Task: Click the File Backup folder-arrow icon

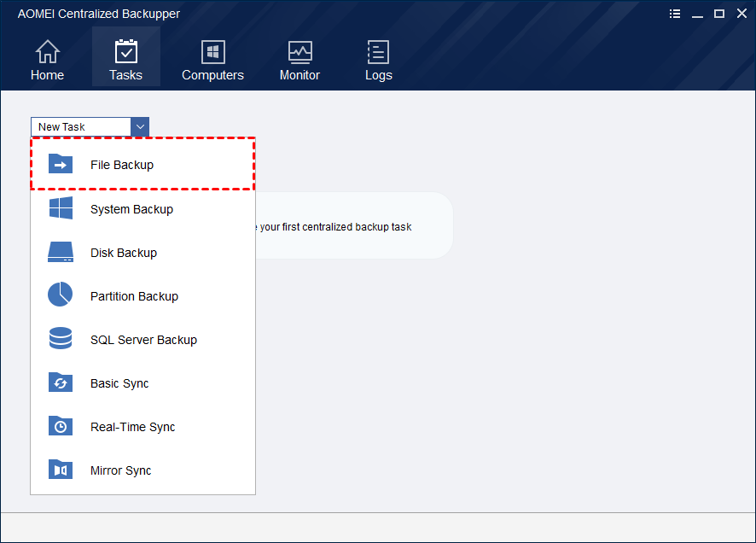Action: (61, 164)
